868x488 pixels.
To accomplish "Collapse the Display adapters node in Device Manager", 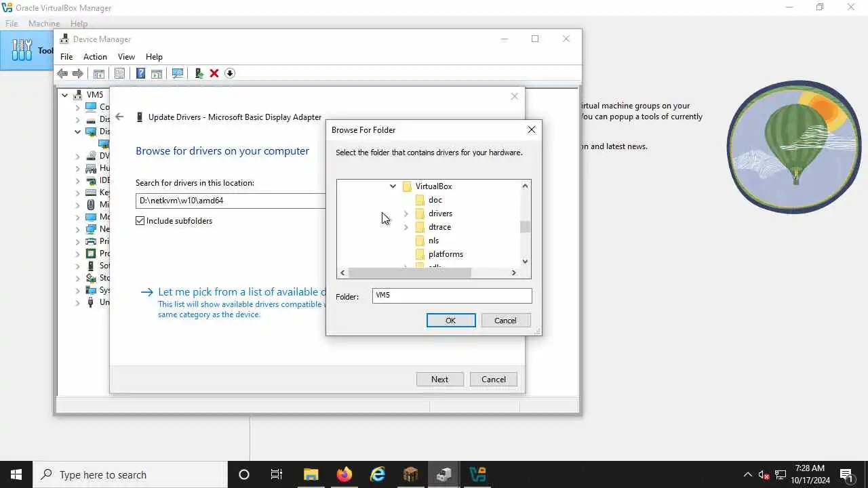I will tap(78, 131).
